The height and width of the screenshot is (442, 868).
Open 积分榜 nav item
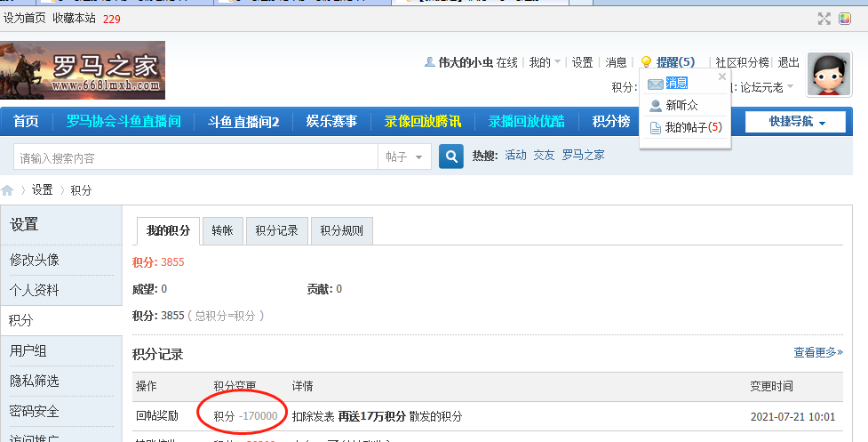(611, 121)
